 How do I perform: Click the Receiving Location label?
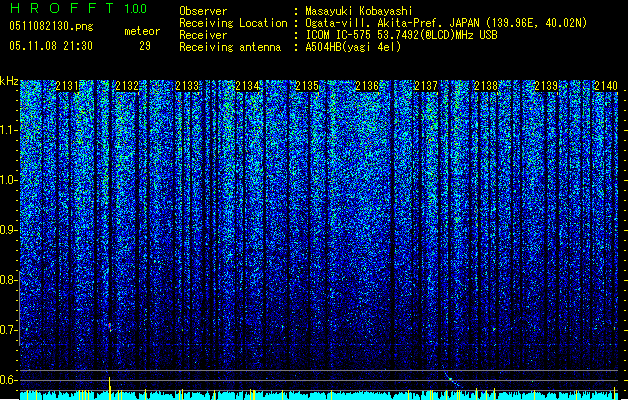(233, 23)
